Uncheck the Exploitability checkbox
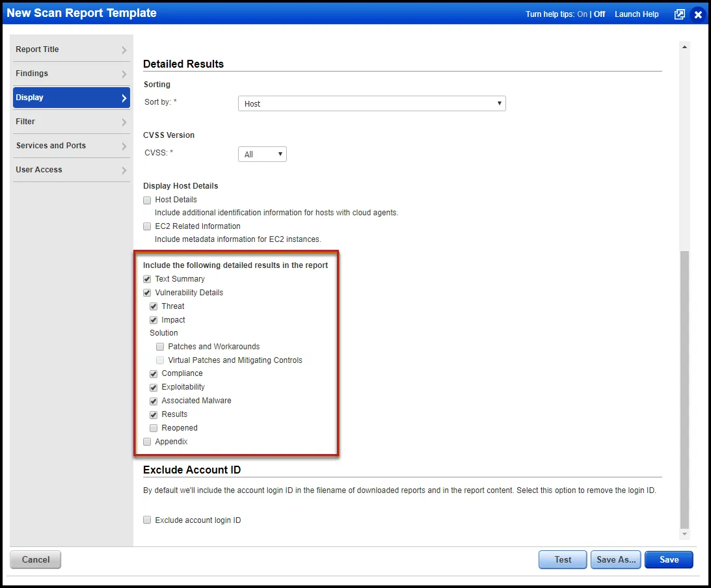 click(154, 387)
